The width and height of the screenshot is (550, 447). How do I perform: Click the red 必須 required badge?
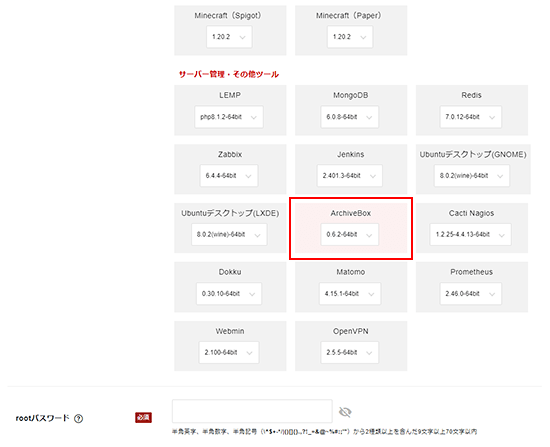[x=143, y=418]
